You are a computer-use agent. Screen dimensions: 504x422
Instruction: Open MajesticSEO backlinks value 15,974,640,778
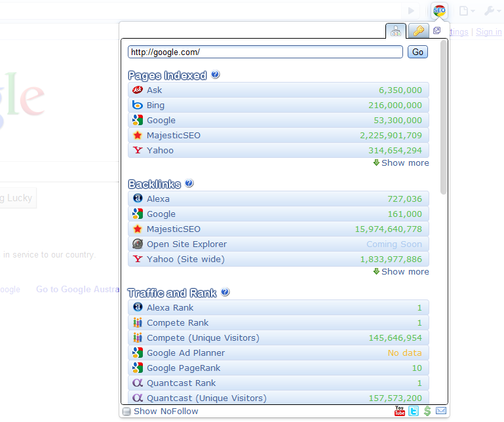click(388, 229)
